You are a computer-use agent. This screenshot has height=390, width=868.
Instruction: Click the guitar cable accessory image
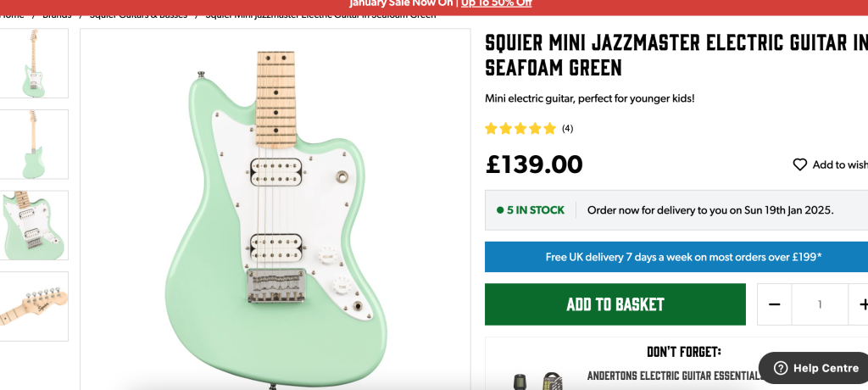point(552,382)
